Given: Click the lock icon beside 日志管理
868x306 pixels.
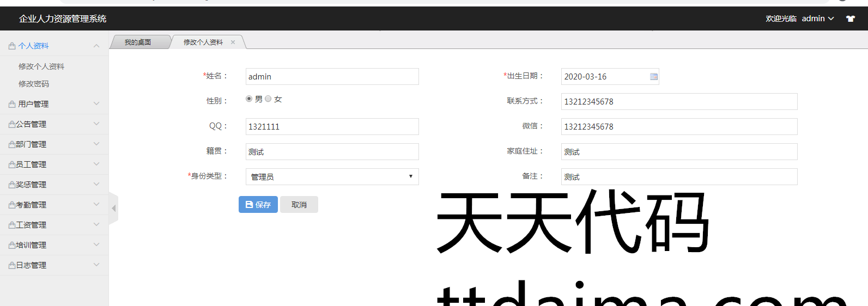Looking at the screenshot, I should 12,265.
